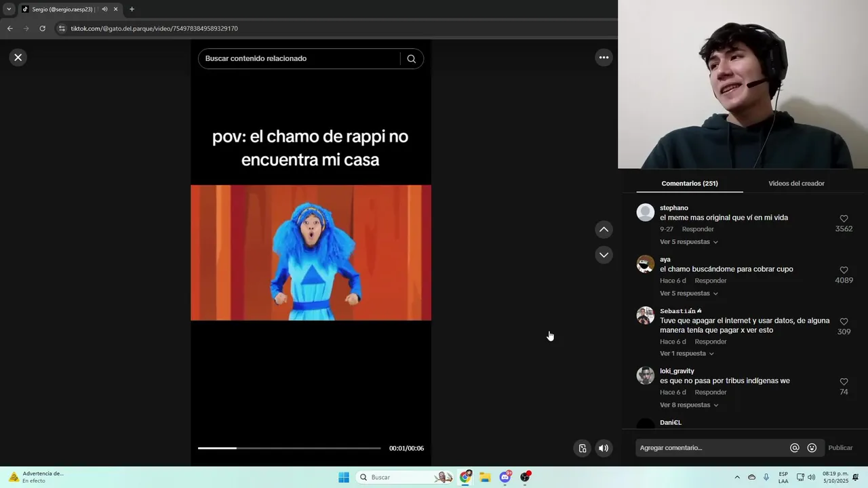Open loki_gravity's profile via username

[677, 371]
